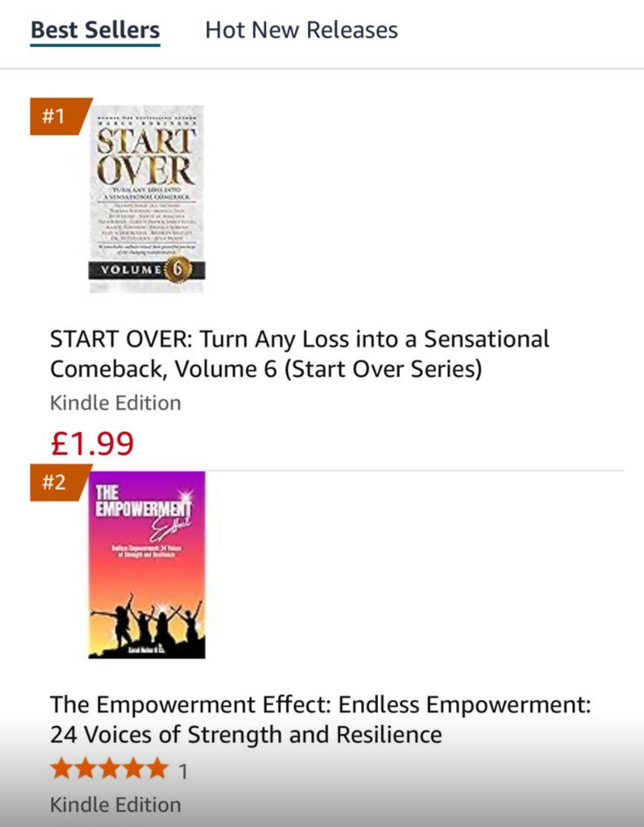Screen dimensions: 644x827
Task: Open The Empowerment Effect title link
Action: pos(320,720)
